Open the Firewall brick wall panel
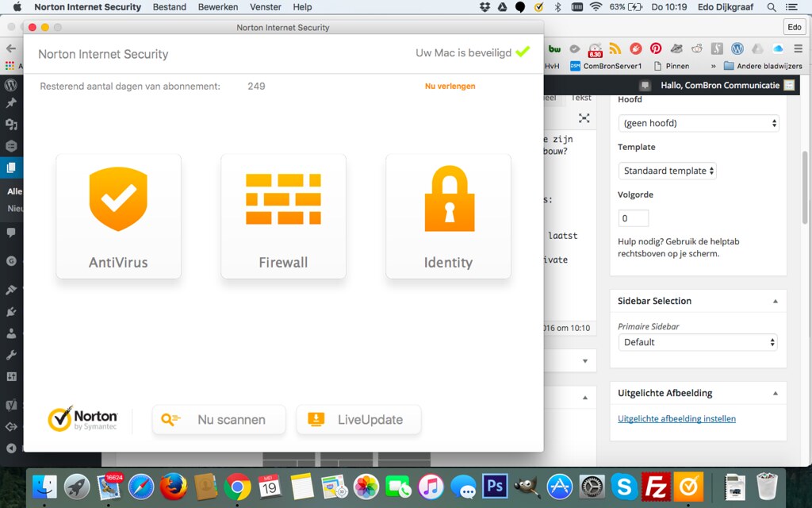 [283, 216]
